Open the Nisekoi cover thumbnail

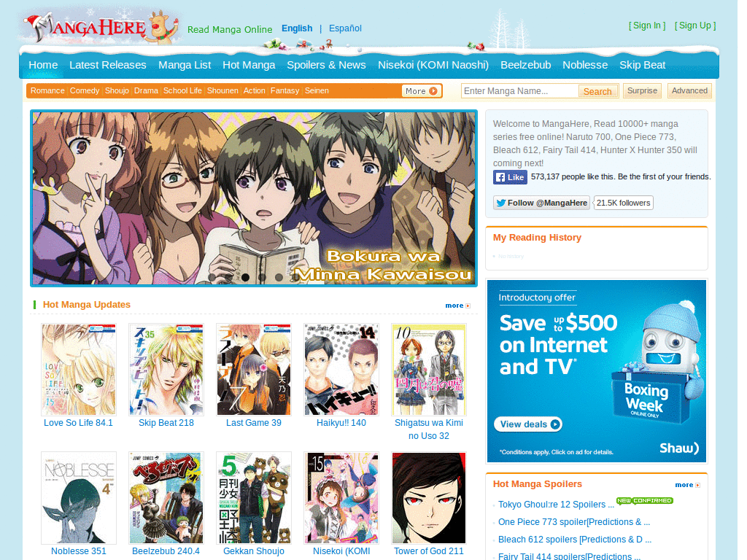click(x=341, y=498)
